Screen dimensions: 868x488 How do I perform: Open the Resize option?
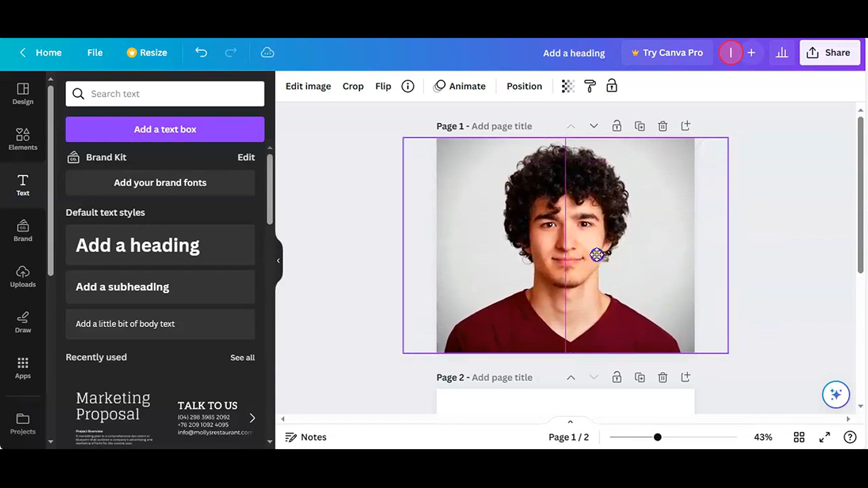[147, 52]
